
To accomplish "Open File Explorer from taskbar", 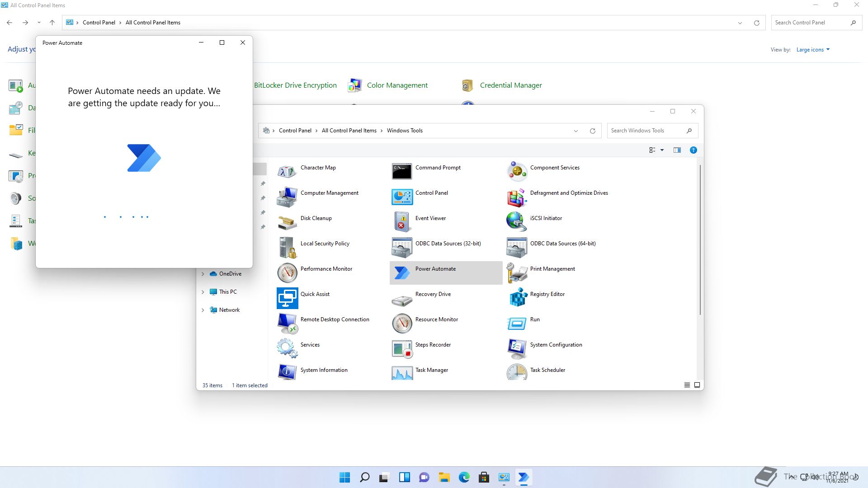I will (444, 477).
